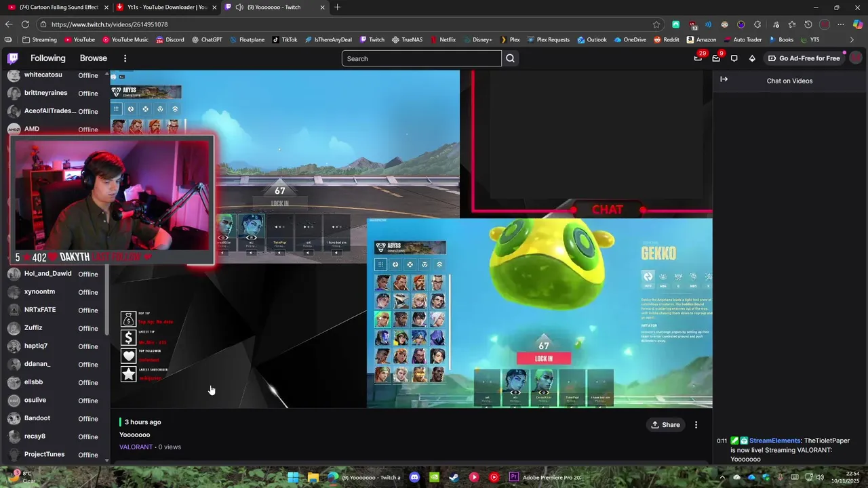This screenshot has width=868, height=488.
Task: Close the Yooooooo Twitch tab
Action: coord(321,7)
